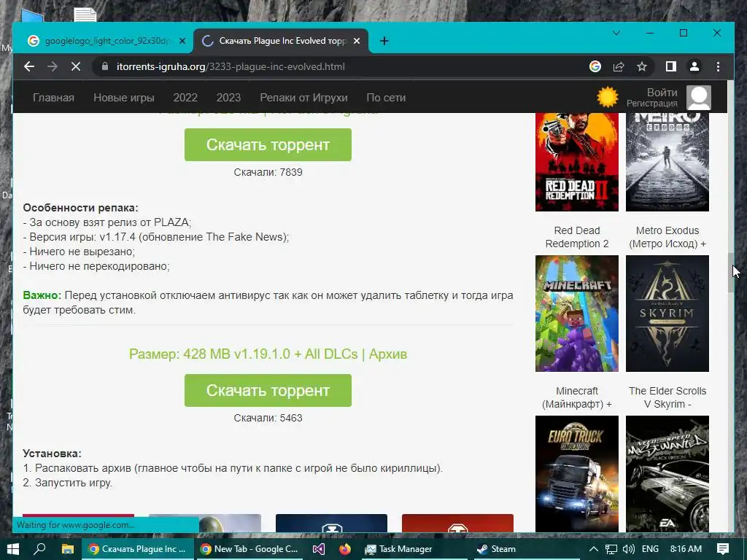Toggle the sun light-theme icon

pos(608,97)
